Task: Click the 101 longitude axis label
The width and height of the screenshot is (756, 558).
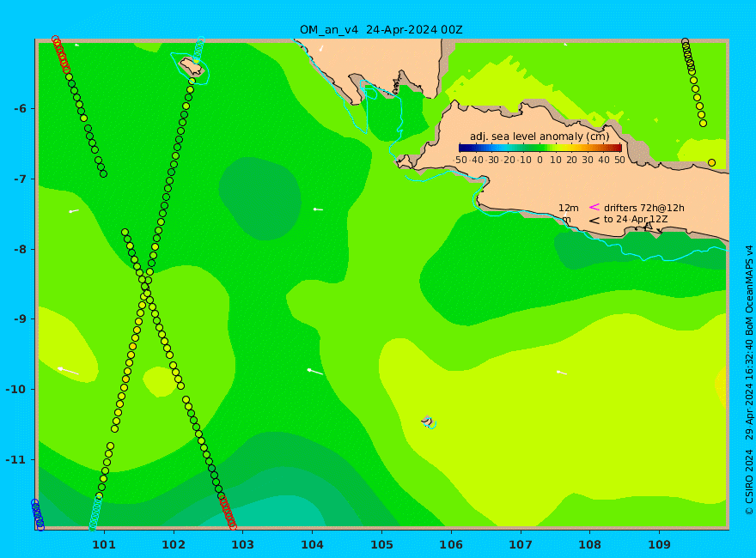Action: pyautogui.click(x=104, y=545)
